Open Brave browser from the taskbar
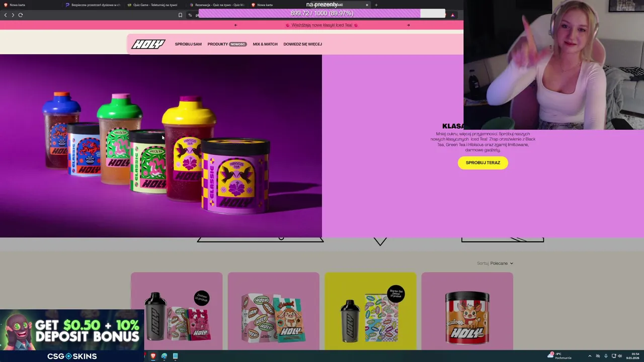This screenshot has width=644, height=362. coord(153,356)
